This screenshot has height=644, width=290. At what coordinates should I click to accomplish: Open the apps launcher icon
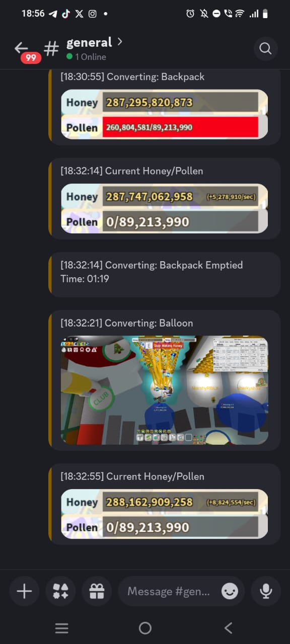point(60,591)
